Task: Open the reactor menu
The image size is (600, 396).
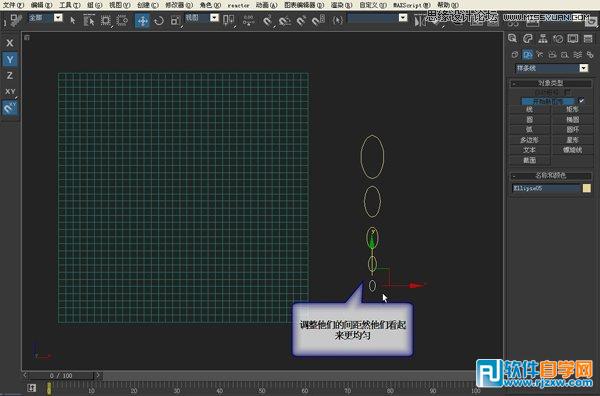Action: tap(238, 5)
